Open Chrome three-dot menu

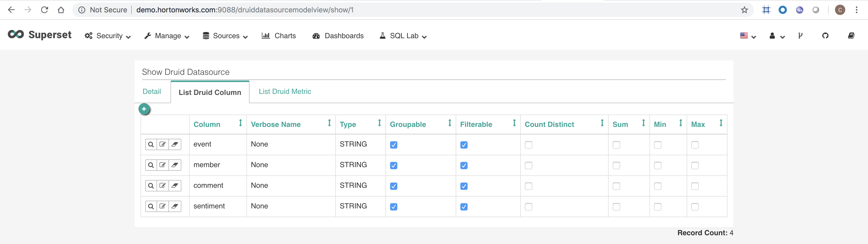tap(856, 10)
